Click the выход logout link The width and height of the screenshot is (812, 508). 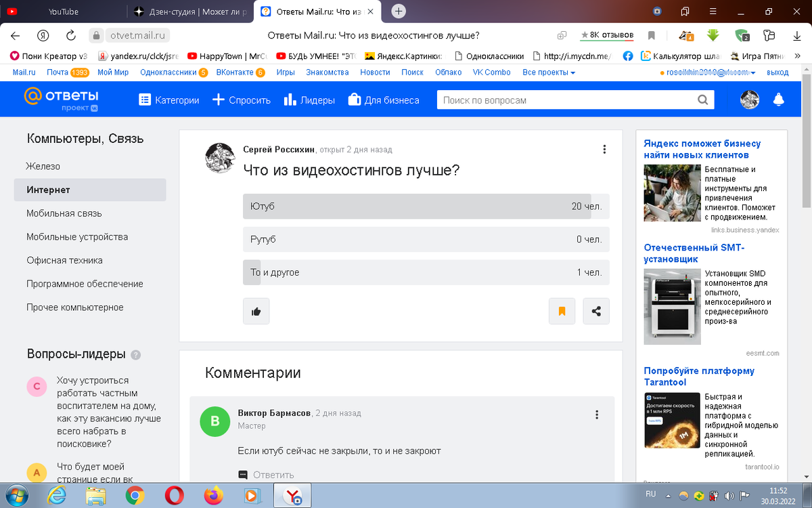(x=778, y=72)
